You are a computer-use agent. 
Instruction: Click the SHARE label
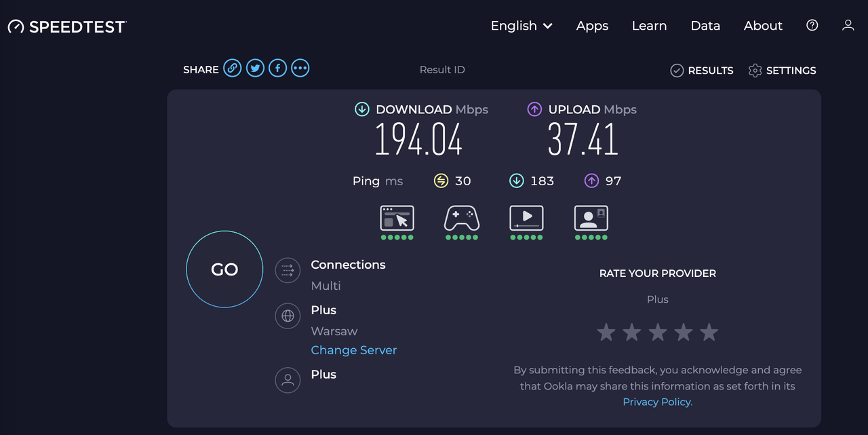point(201,69)
